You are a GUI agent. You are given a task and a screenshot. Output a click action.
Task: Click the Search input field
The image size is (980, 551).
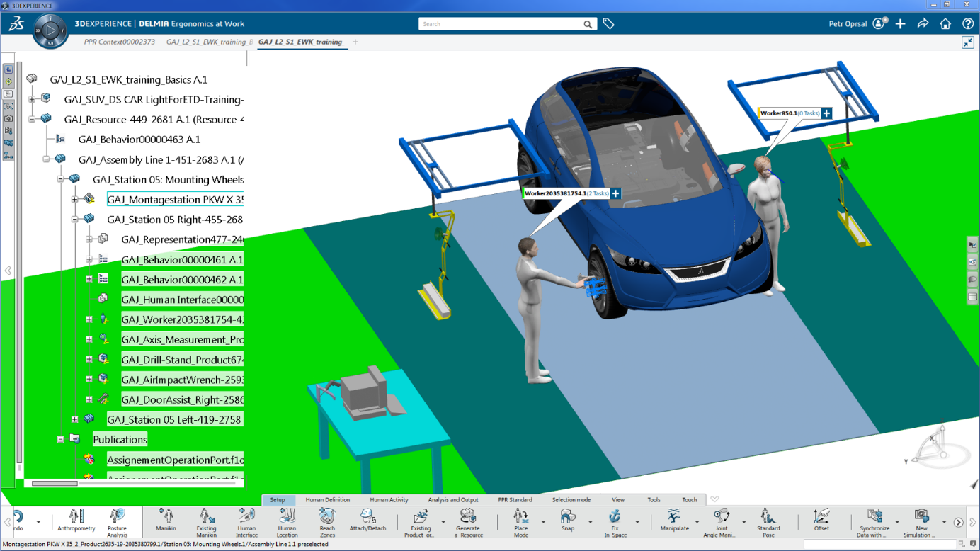coord(500,24)
